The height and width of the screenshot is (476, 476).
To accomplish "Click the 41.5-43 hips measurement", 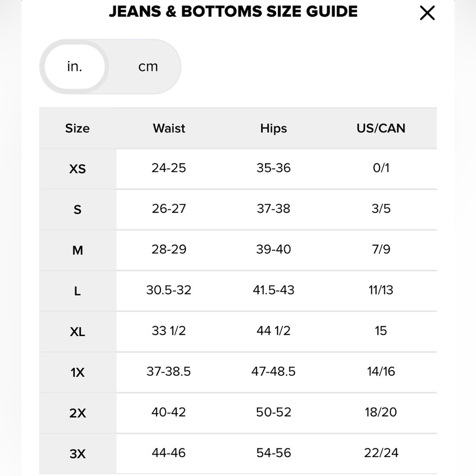I will coord(274,290).
